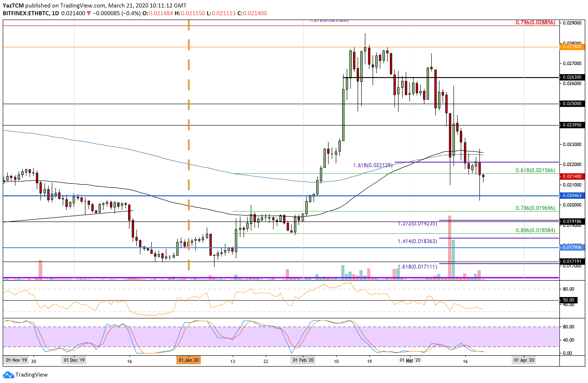Screen dimensions: 588x383
Task: Select the blue 0.020463 support level label
Action: coord(572,196)
